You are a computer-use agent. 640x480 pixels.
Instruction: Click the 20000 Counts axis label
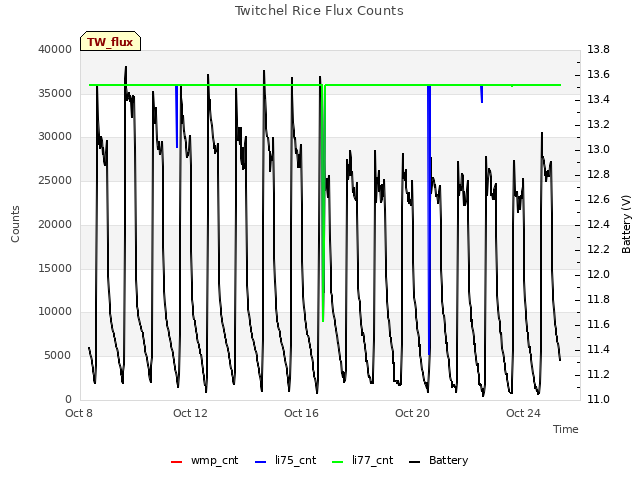pos(55,224)
